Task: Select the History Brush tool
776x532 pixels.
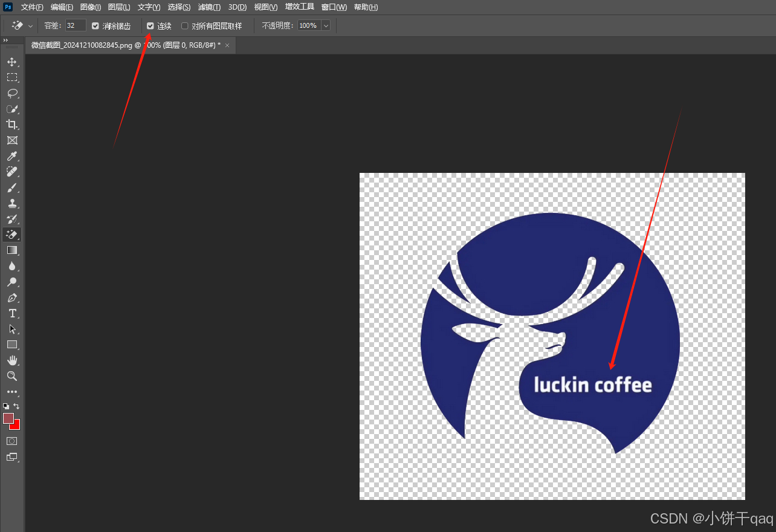Action: [12, 219]
